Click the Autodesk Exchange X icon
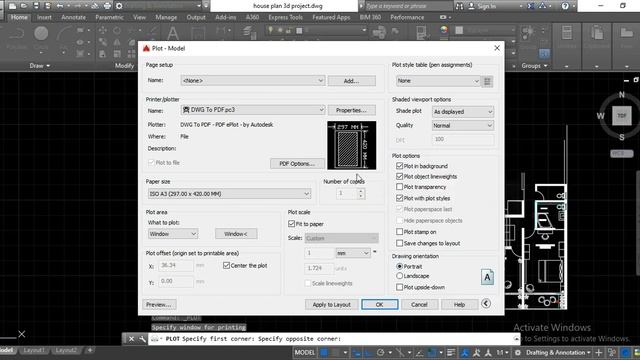 coord(530,6)
